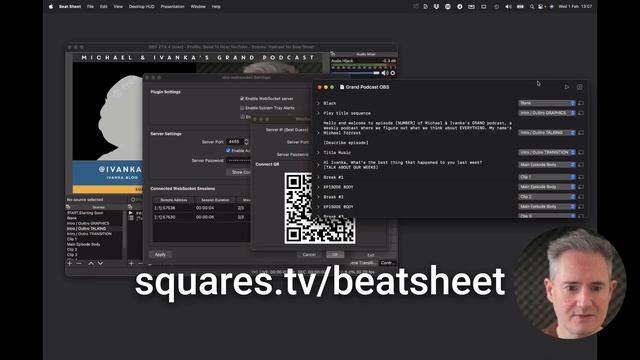640x360 pixels.
Task: Select Main Episode Body scene in OBS list
Action: (x=84, y=244)
